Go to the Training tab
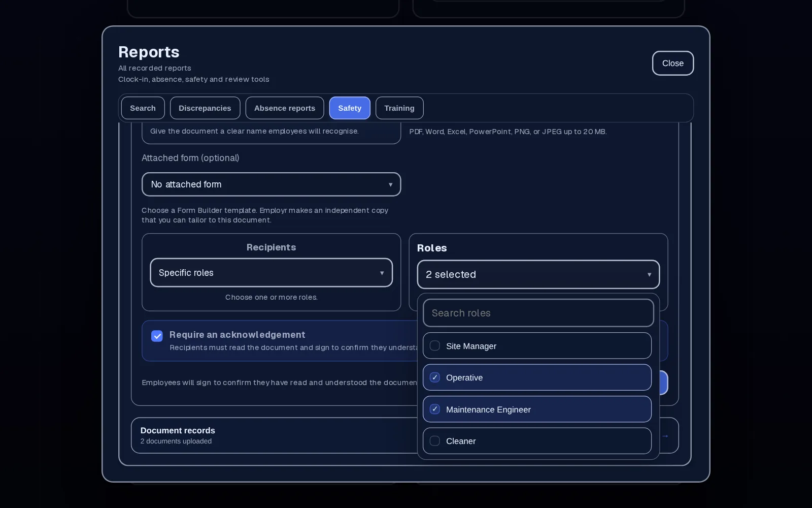Image resolution: width=812 pixels, height=508 pixels. point(399,108)
